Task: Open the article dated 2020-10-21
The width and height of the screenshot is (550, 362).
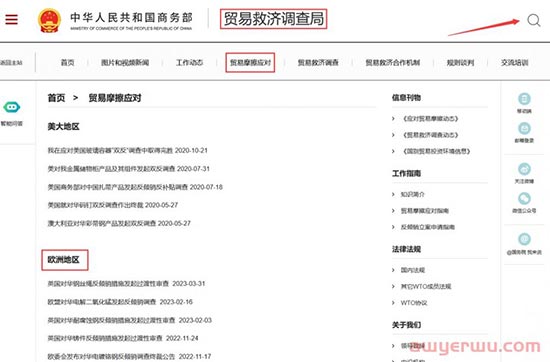Action: pyautogui.click(x=128, y=150)
